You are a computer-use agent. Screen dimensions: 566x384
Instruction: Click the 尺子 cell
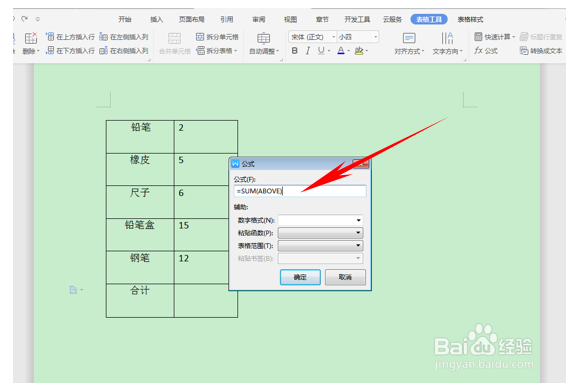tap(140, 202)
